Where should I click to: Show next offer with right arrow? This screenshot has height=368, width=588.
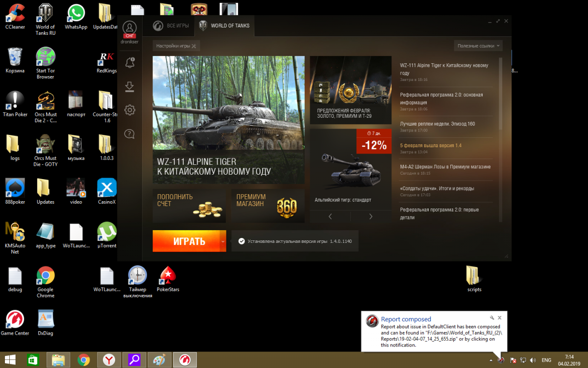[x=370, y=216]
